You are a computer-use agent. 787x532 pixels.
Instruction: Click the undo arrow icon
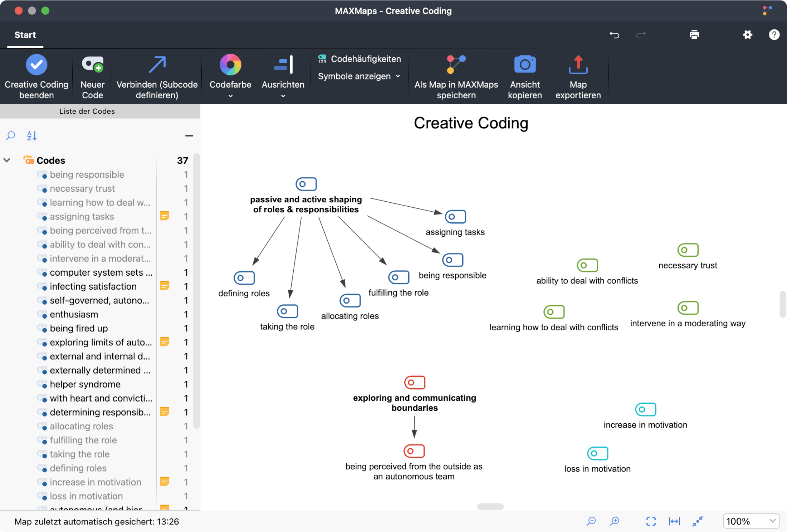pyautogui.click(x=614, y=35)
